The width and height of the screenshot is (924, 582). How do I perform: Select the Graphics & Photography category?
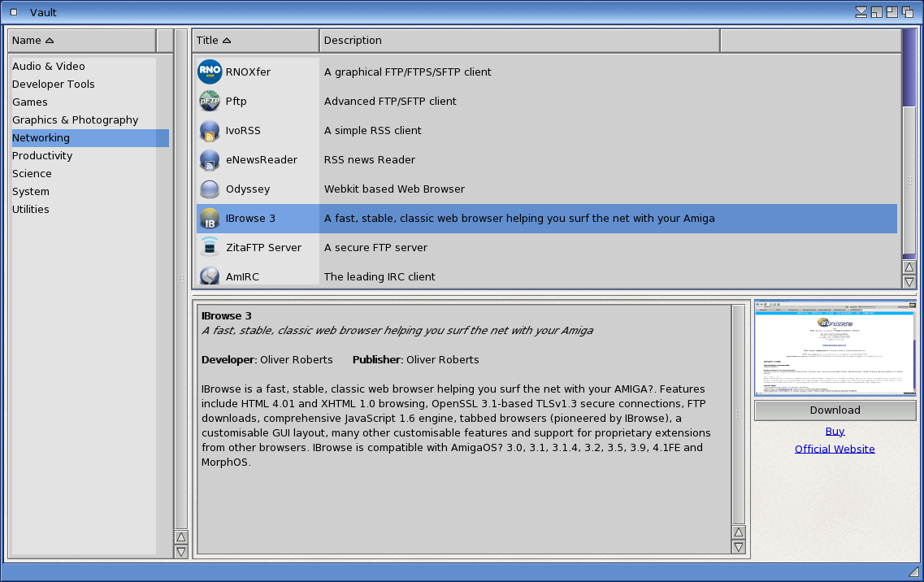click(x=76, y=120)
